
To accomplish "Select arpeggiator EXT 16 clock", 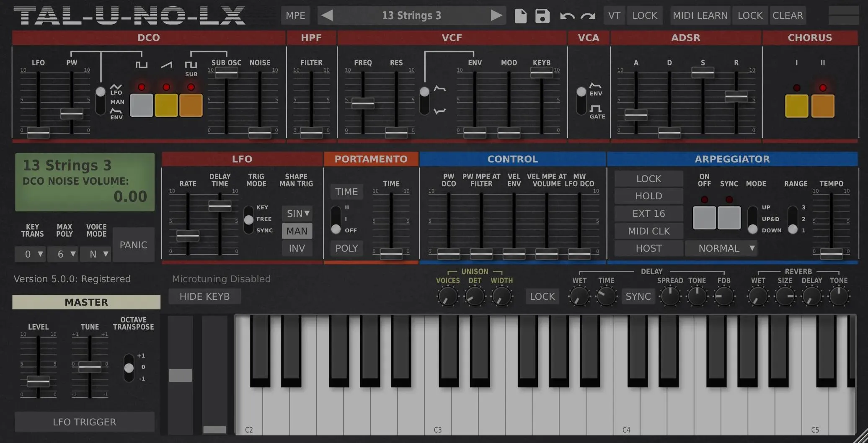I will pyautogui.click(x=648, y=214).
